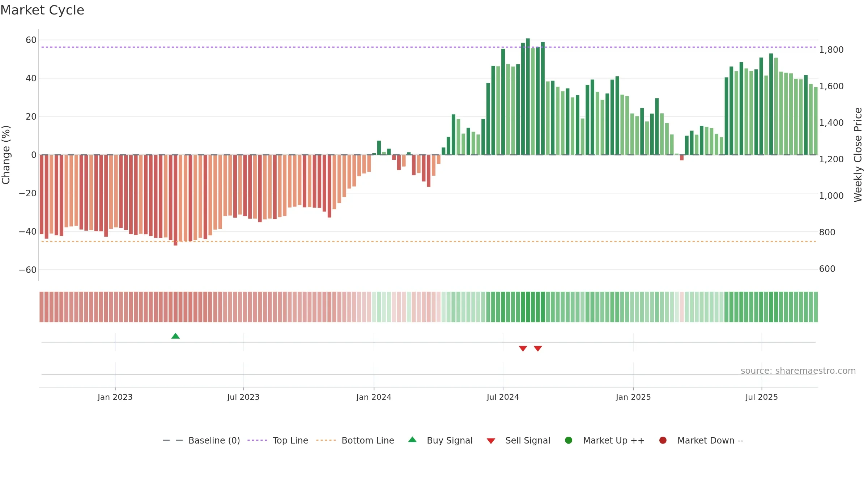Click the Jan 2025 x-axis label

tap(633, 397)
